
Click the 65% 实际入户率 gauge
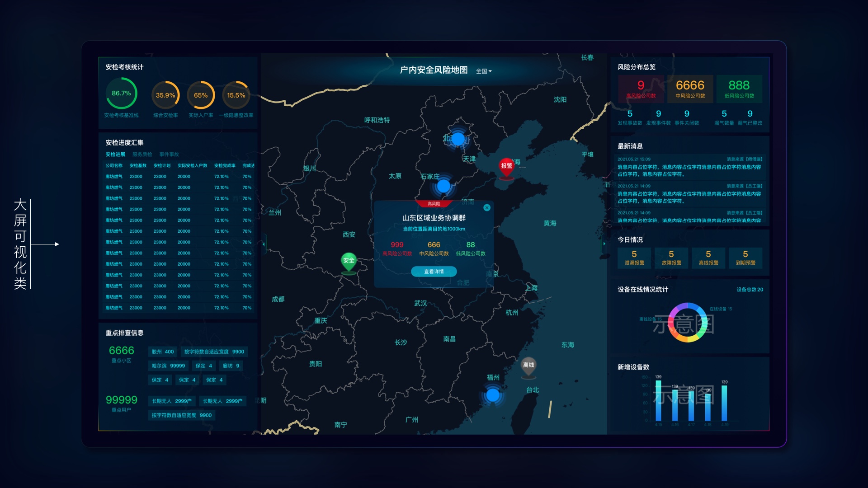click(201, 95)
